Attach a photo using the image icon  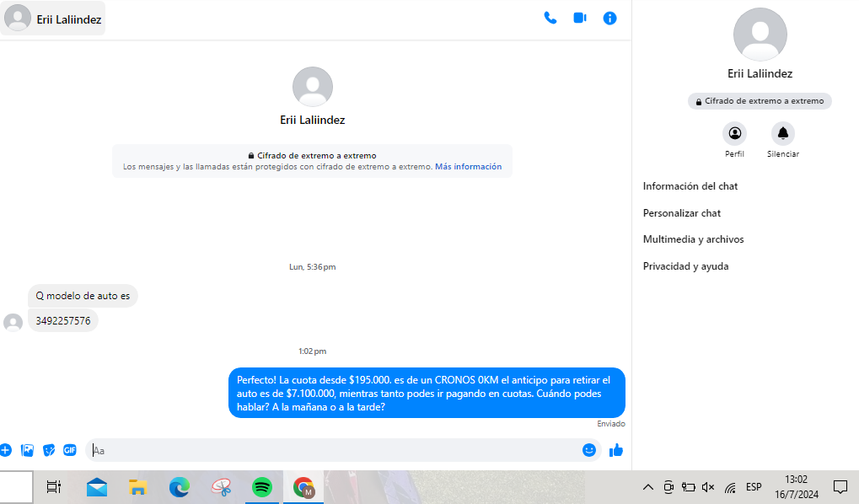pyautogui.click(x=28, y=450)
